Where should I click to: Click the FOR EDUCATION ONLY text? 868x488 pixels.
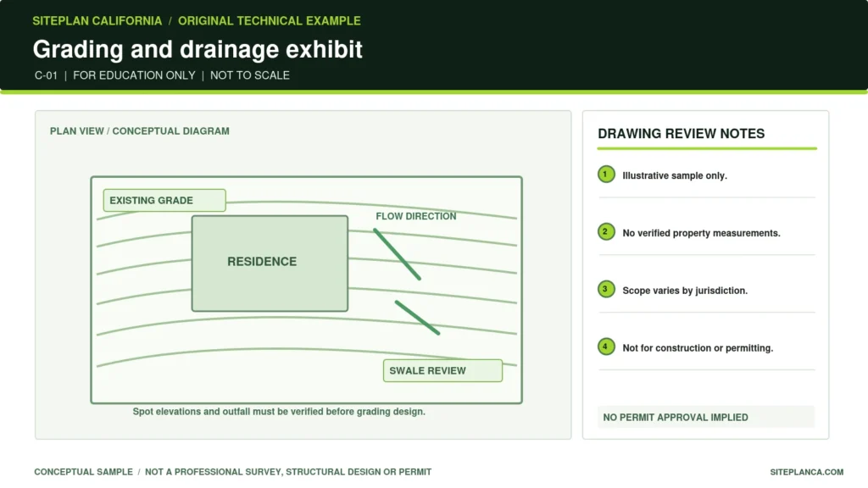click(x=134, y=75)
